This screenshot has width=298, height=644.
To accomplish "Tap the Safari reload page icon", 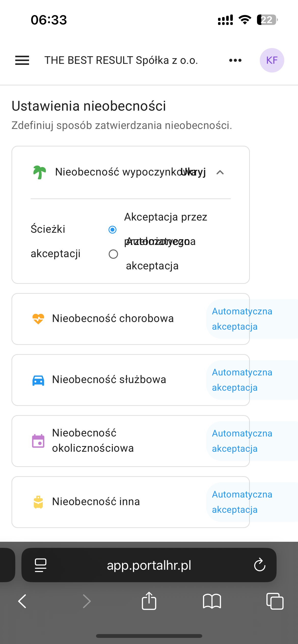I will (260, 565).
